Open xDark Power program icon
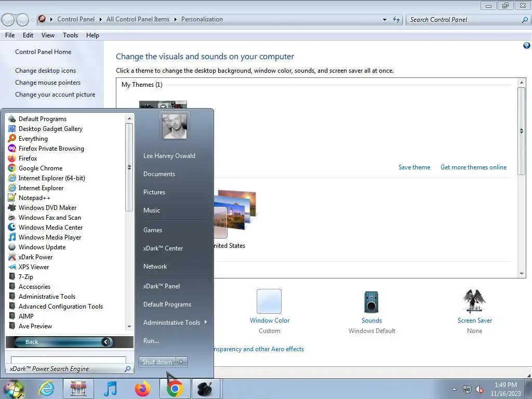This screenshot has height=399, width=532. pos(12,257)
